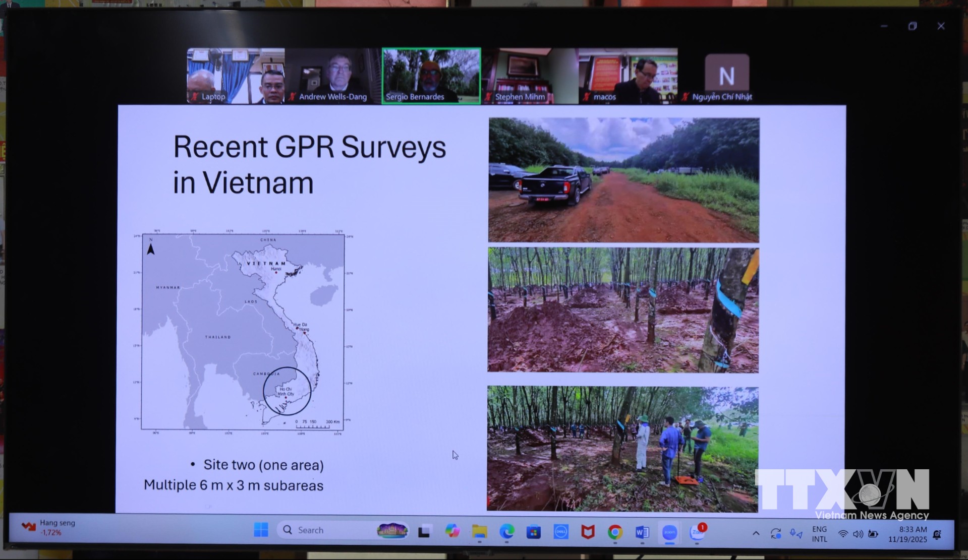Viewport: 968px width, 560px height.
Task: Click muted mic icon beside Stephen Mihm
Action: click(x=488, y=97)
